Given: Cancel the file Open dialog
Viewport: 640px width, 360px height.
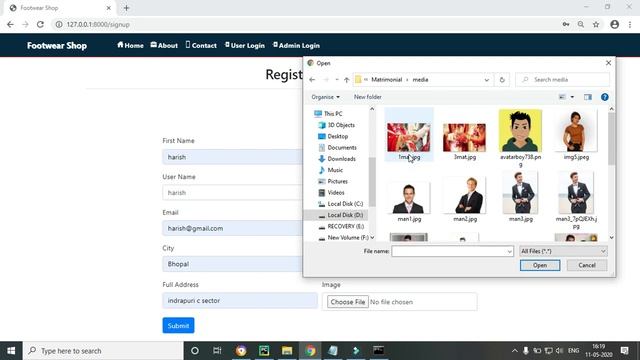Looking at the screenshot, I should 587,265.
